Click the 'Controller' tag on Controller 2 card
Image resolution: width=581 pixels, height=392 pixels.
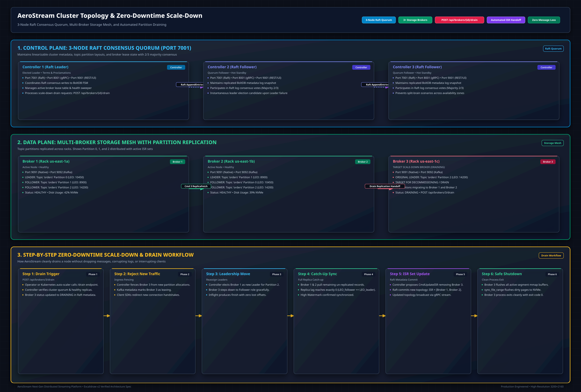point(361,68)
